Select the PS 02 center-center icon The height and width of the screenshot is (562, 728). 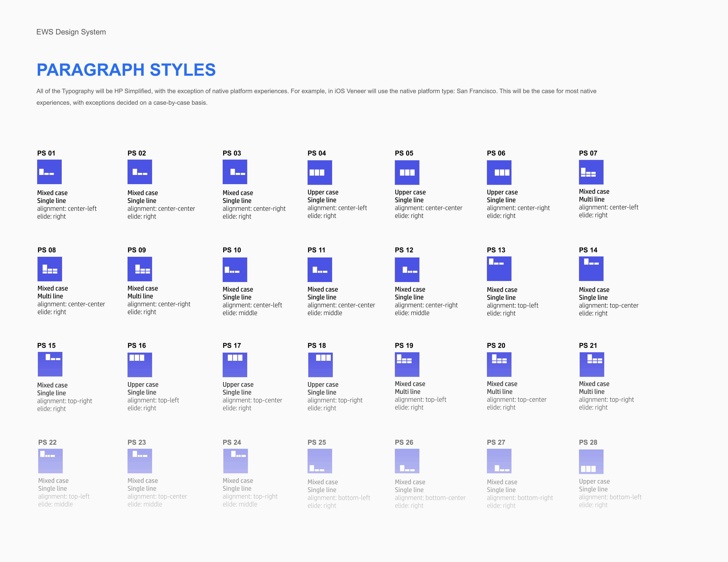click(140, 172)
